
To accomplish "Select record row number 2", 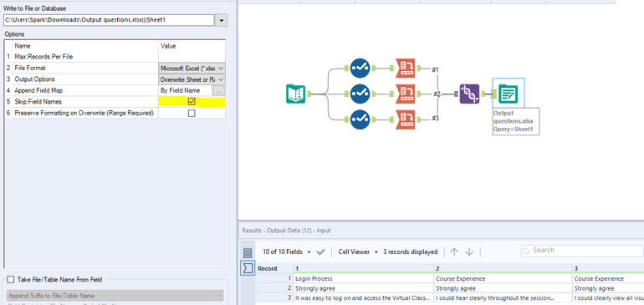I will pyautogui.click(x=274, y=288).
